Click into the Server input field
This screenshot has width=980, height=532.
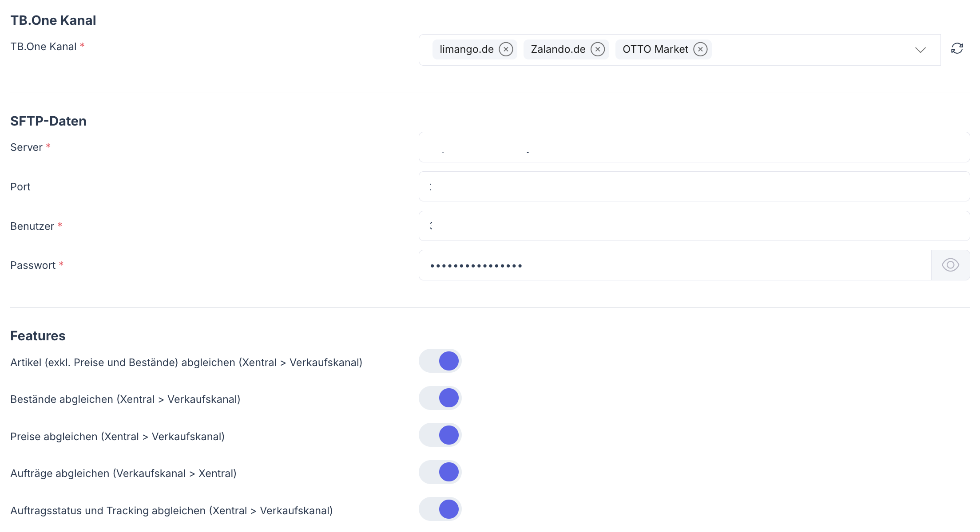click(x=755, y=147)
